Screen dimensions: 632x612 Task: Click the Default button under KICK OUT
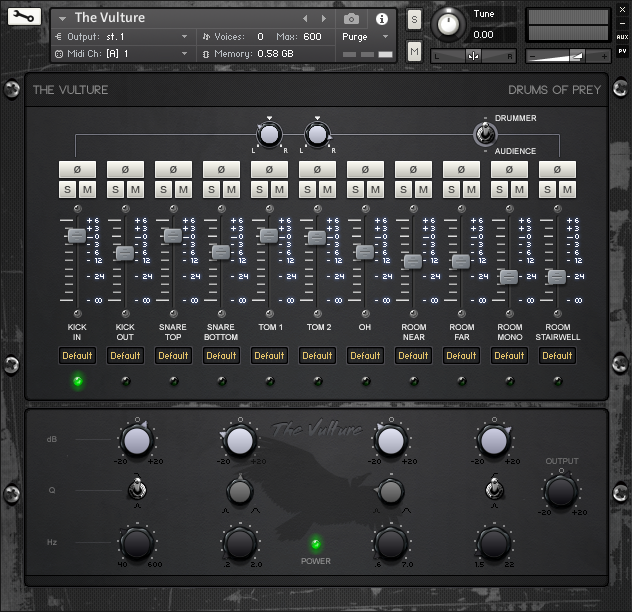pos(125,355)
